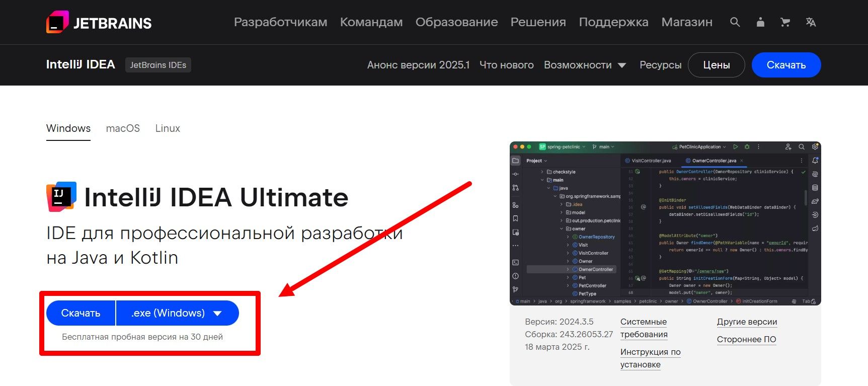Open the site search magnifier icon

(x=735, y=22)
